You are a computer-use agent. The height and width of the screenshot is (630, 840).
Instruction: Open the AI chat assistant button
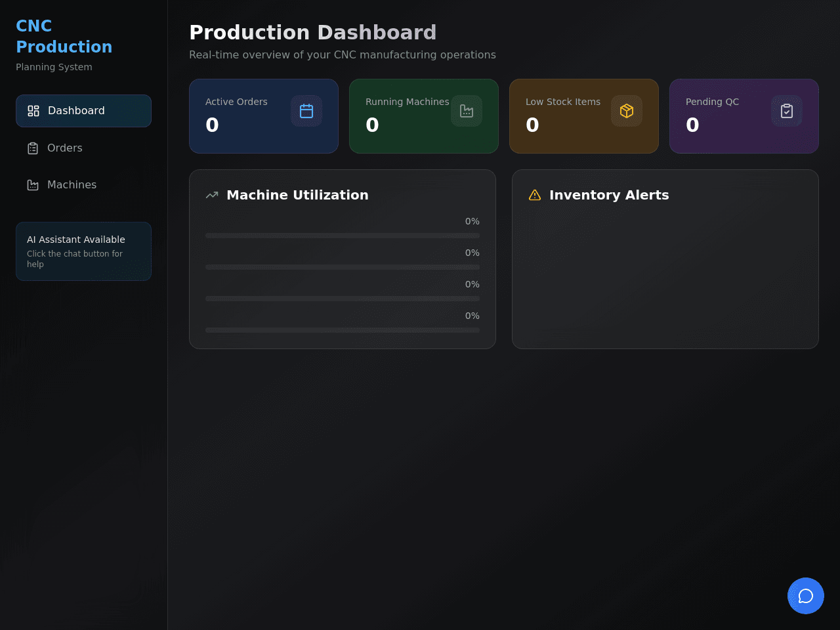click(x=806, y=596)
